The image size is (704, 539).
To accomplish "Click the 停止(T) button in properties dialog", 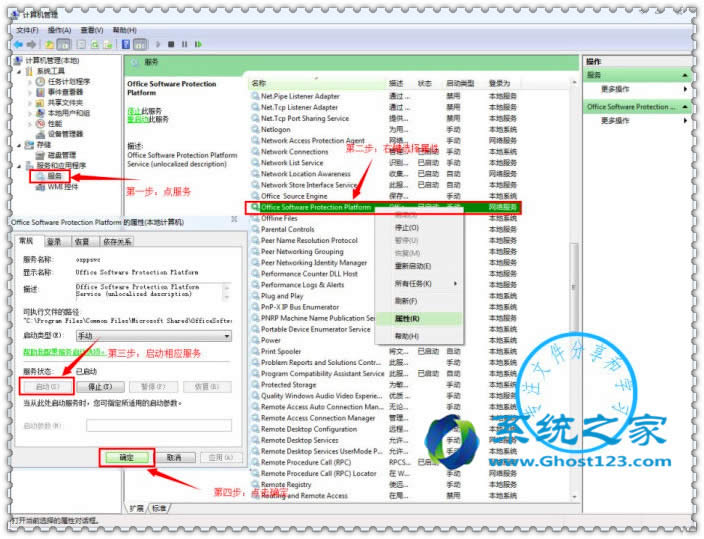I will [x=100, y=387].
